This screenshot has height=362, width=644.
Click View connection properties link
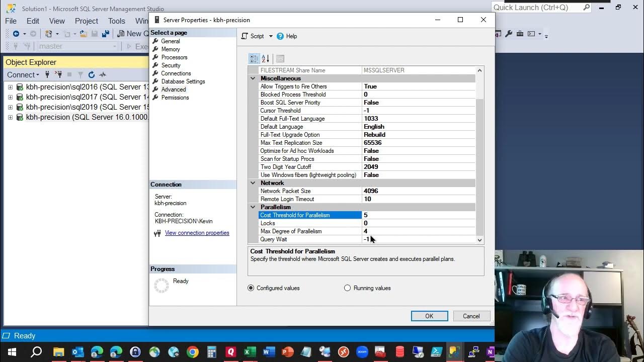coord(197,233)
